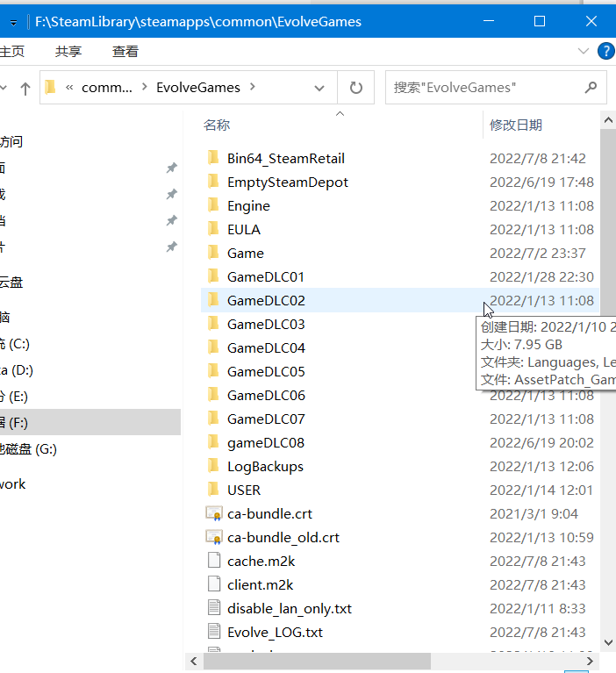Select the USER folder icon
The image size is (616, 673).
pos(213,490)
